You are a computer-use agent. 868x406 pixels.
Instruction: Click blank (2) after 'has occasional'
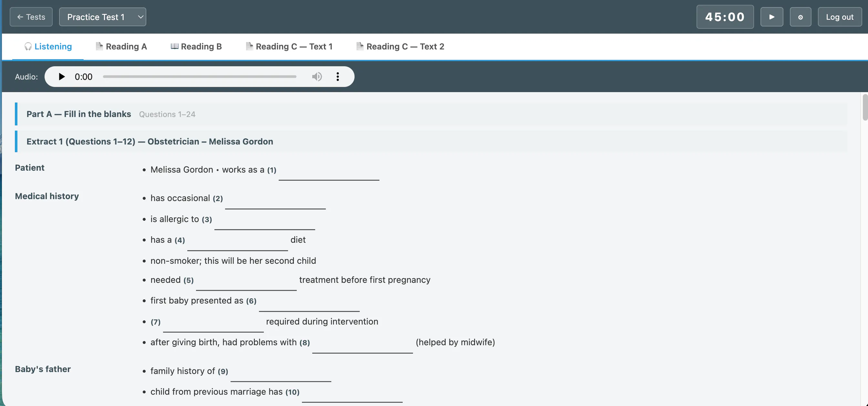tap(275, 200)
